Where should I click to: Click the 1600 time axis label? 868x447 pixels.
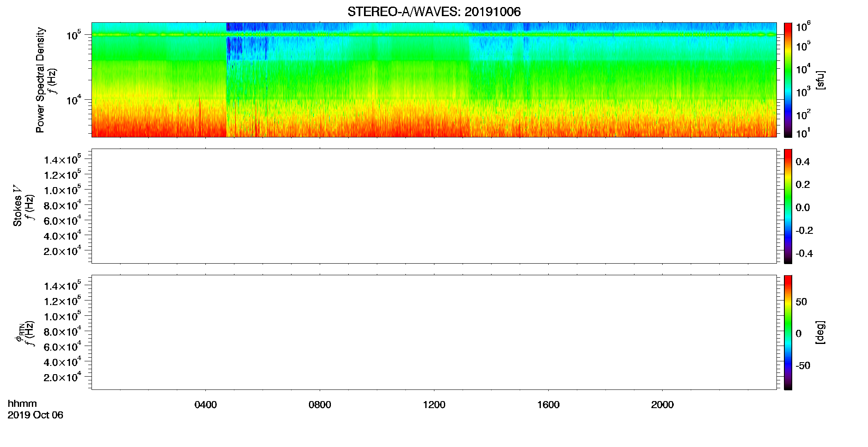pyautogui.click(x=548, y=405)
